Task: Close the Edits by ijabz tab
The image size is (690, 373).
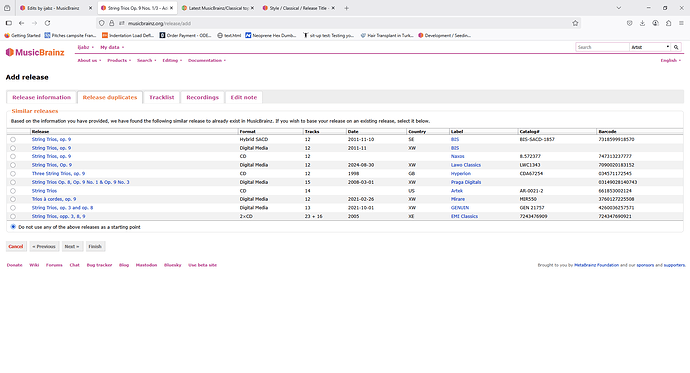Action: [x=90, y=8]
